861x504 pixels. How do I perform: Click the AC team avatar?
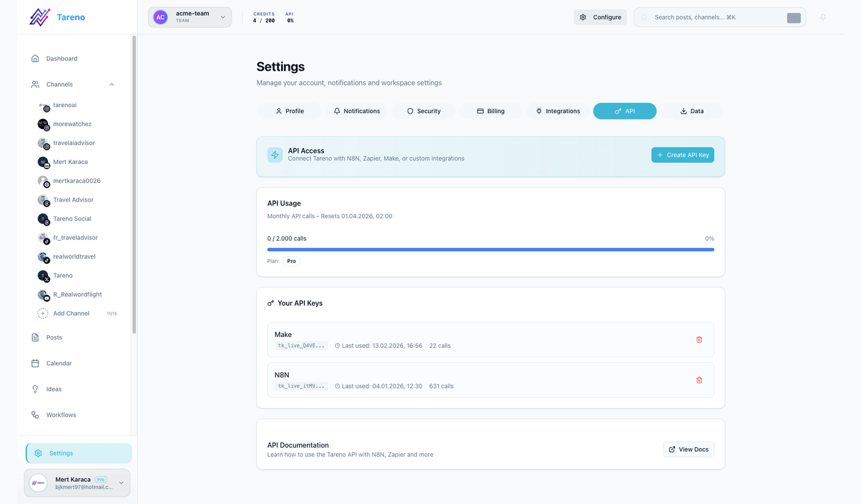pyautogui.click(x=161, y=17)
